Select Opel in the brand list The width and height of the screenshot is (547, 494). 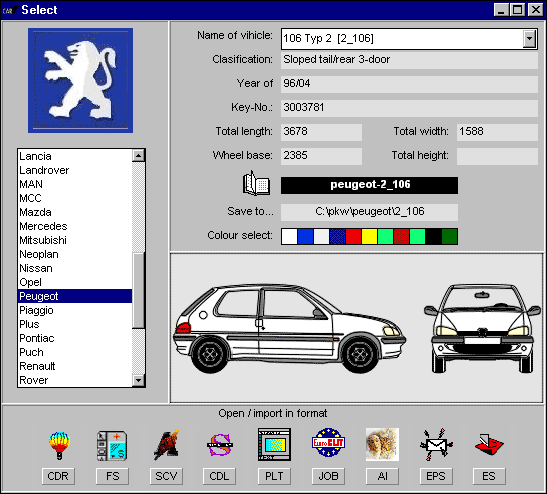point(75,282)
